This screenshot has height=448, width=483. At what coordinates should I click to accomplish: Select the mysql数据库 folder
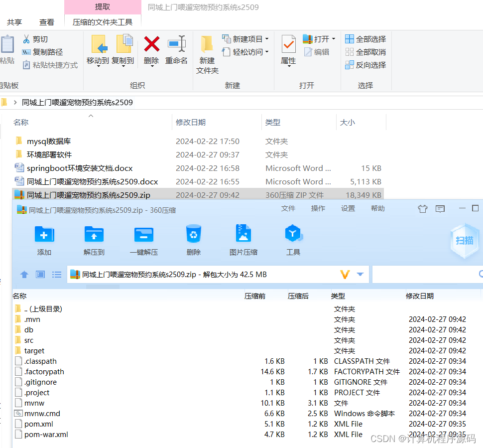[x=49, y=141]
